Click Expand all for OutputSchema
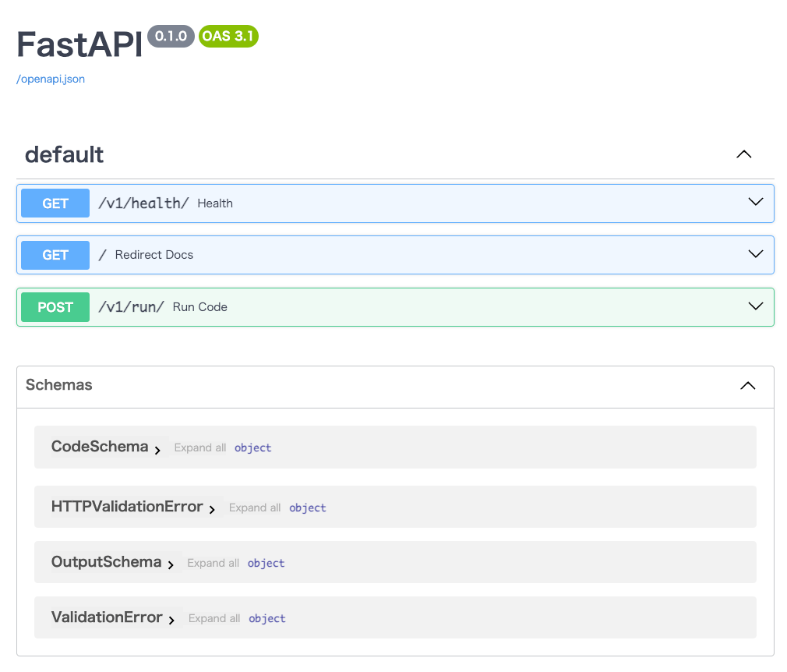This screenshot has height=672, width=787. pos(213,563)
